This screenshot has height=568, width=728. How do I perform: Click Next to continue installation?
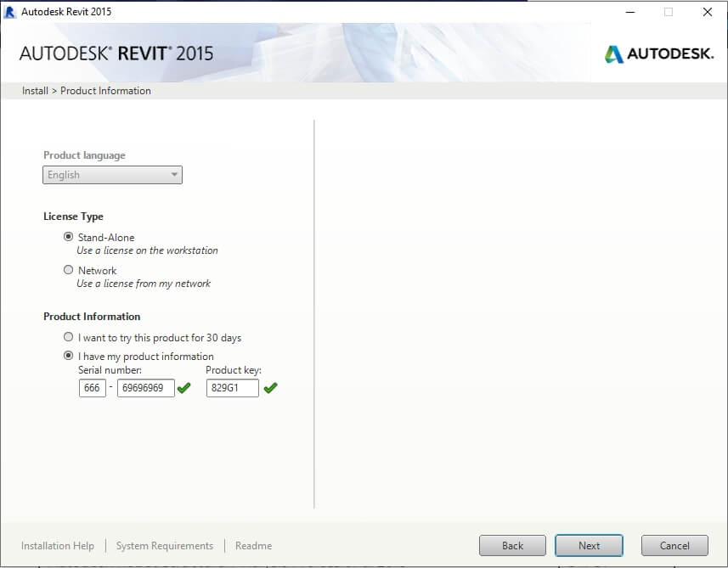pos(589,546)
